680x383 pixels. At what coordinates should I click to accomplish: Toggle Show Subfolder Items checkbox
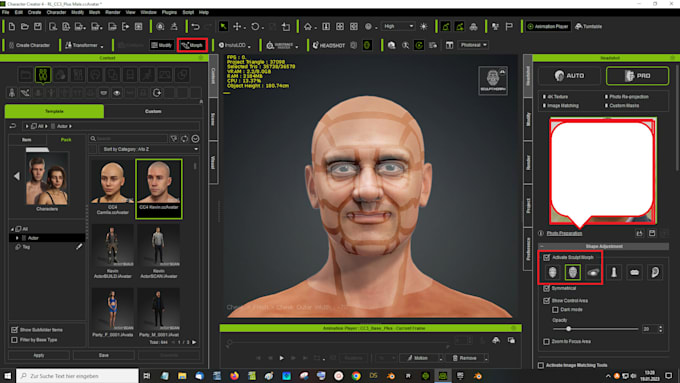(14, 330)
